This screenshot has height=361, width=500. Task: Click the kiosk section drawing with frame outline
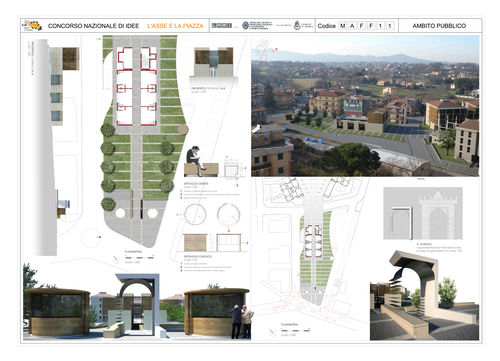pyautogui.click(x=229, y=243)
